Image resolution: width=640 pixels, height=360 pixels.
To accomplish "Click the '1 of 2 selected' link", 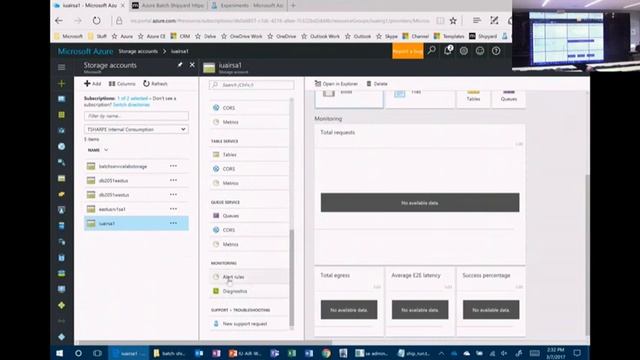I will [133, 98].
